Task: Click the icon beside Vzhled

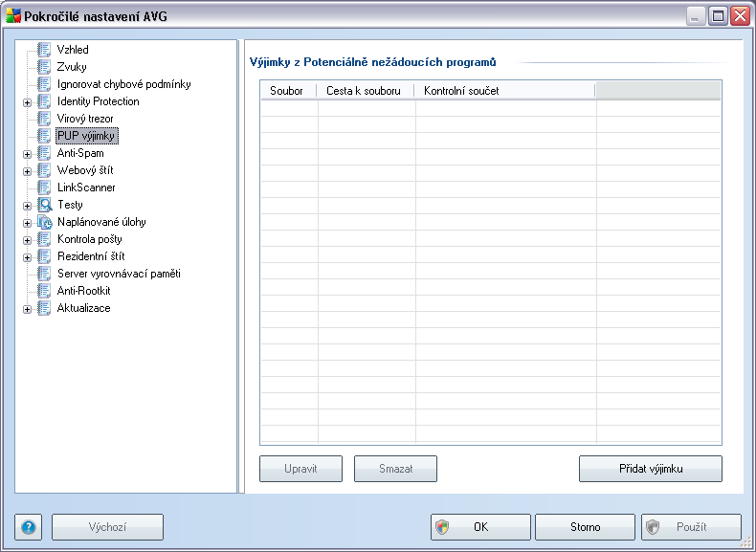Action: [x=44, y=50]
